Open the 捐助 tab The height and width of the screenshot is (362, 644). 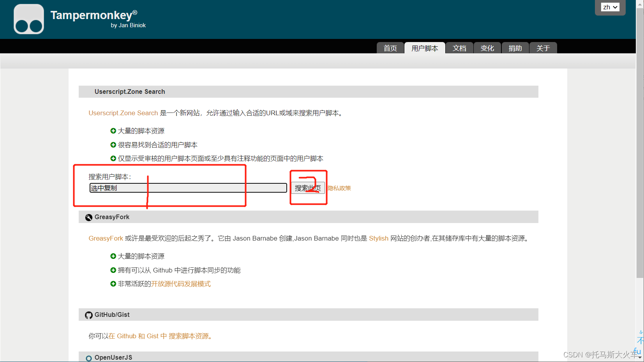click(x=515, y=48)
